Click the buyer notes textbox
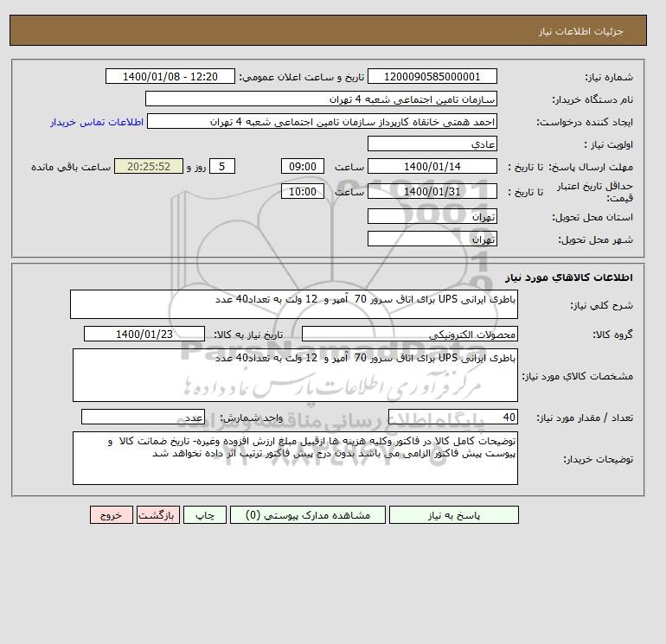Screen dimensions: 666x644 295,458
